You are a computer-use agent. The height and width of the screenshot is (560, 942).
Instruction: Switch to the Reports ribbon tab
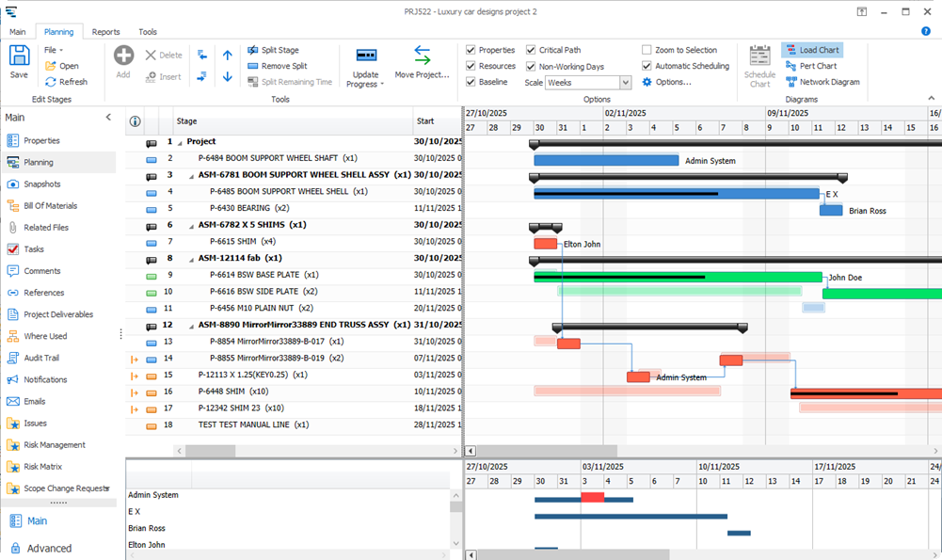click(x=105, y=31)
